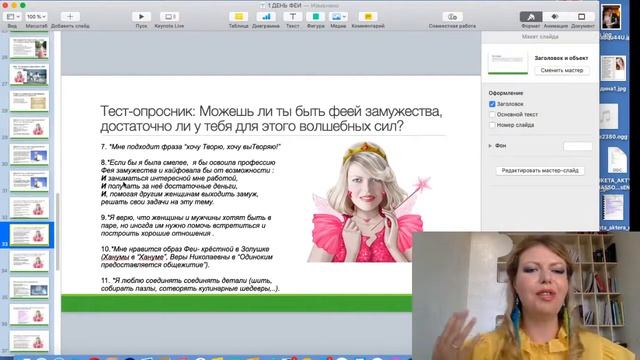Start the slideshow with the Пуск button
The width and height of the screenshot is (640, 360).
click(141, 17)
